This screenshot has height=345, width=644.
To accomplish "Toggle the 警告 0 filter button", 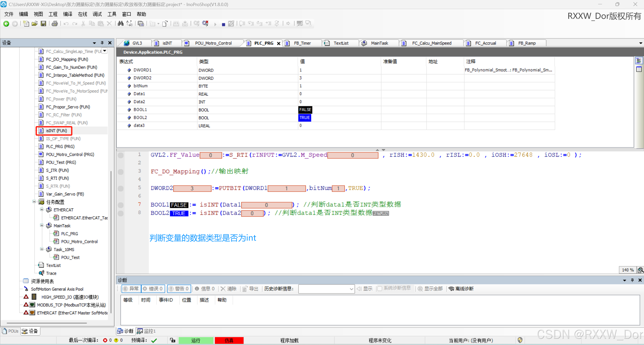I will coord(179,288).
